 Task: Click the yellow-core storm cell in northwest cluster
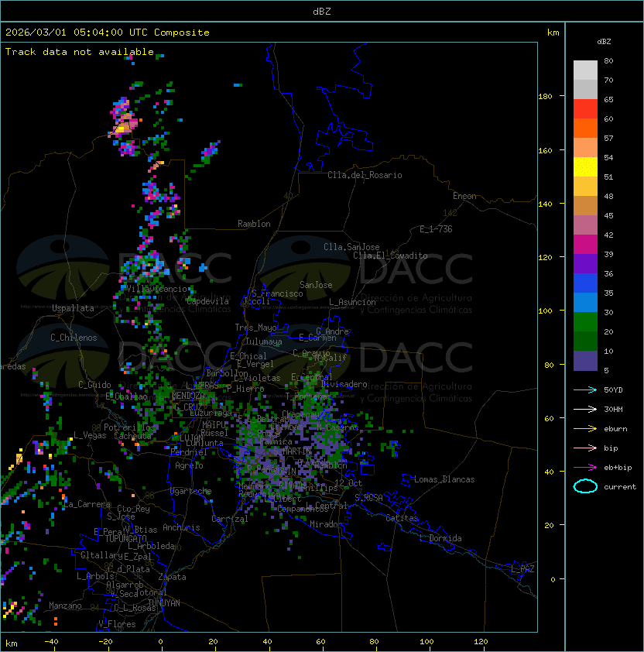click(121, 129)
